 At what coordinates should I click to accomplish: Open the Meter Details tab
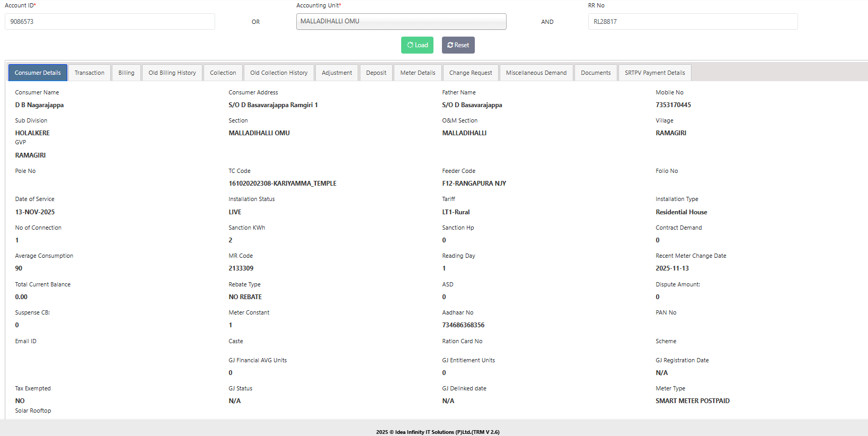[418, 73]
